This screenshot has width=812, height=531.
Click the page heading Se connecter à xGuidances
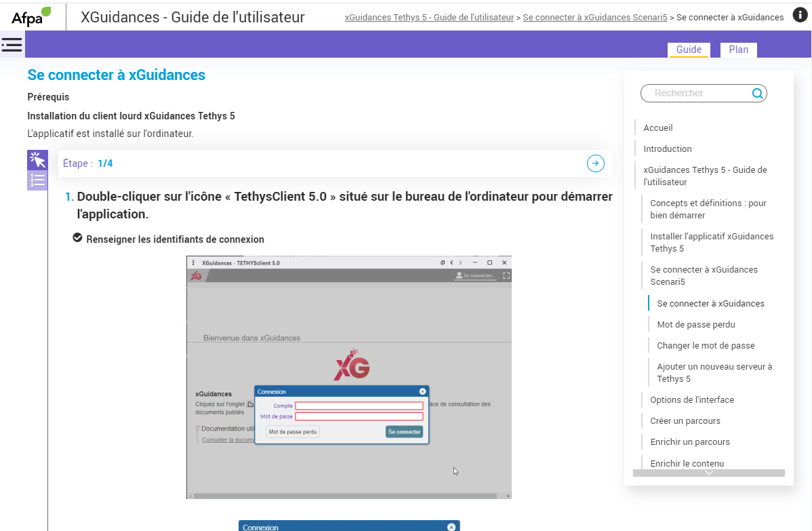(117, 75)
